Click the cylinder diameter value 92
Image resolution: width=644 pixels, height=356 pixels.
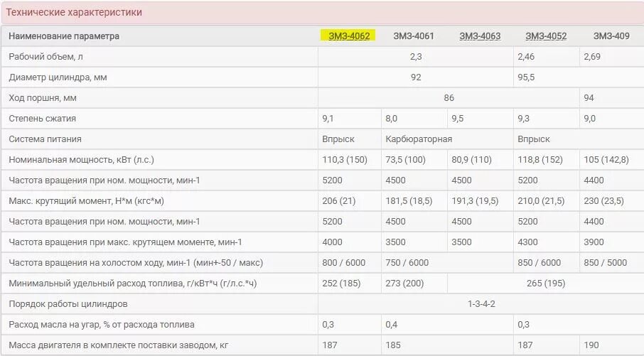coord(416,77)
